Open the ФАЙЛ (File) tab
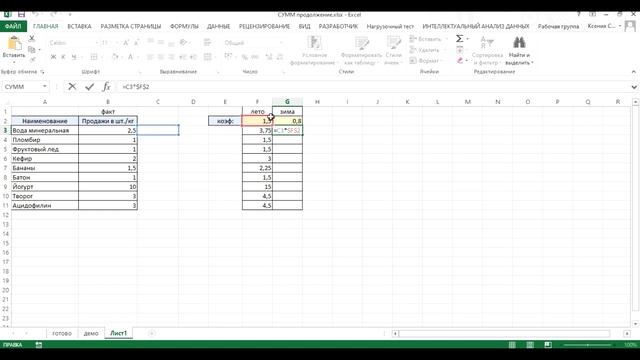The image size is (640, 360). click(x=13, y=26)
